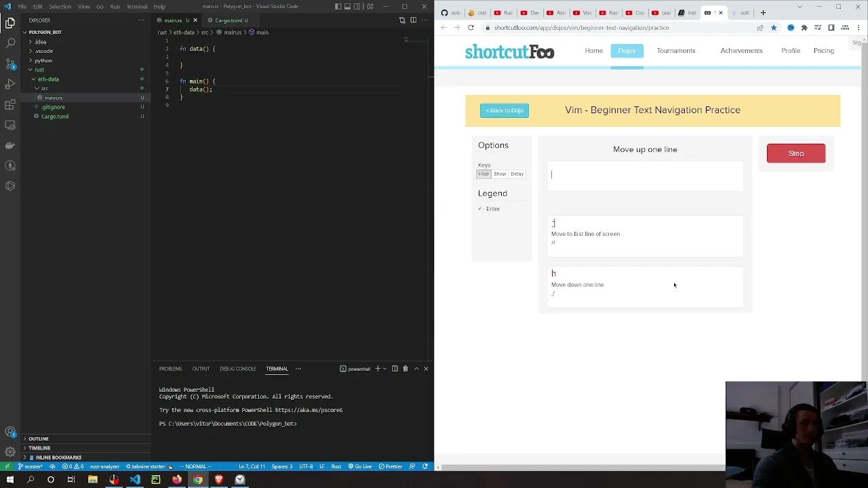
Task: Open Chrome extensions puzzle icon
Action: 804,28
